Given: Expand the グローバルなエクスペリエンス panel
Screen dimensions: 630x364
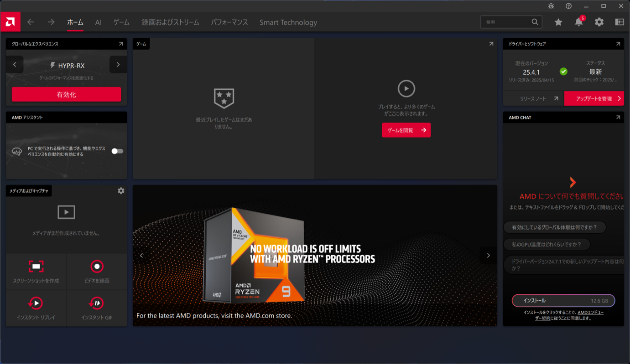Looking at the screenshot, I should click(121, 44).
